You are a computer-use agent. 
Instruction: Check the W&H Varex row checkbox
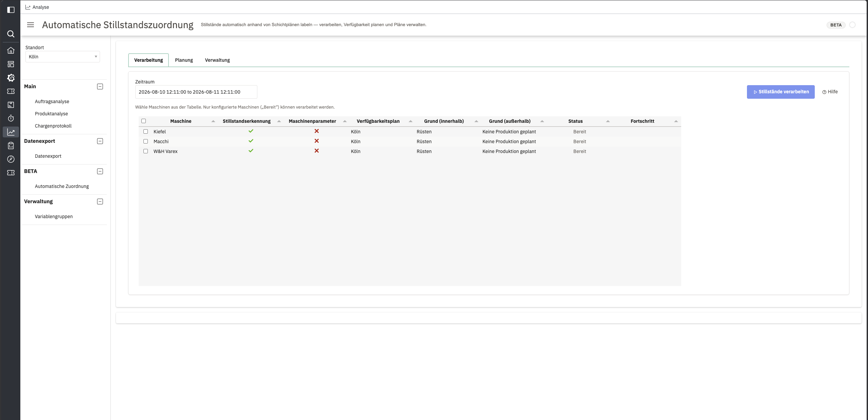click(x=146, y=151)
